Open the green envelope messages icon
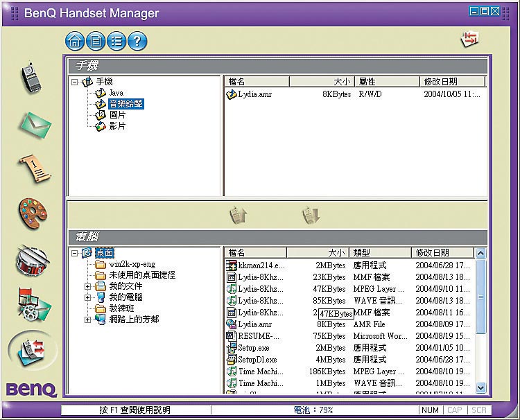 click(35, 125)
